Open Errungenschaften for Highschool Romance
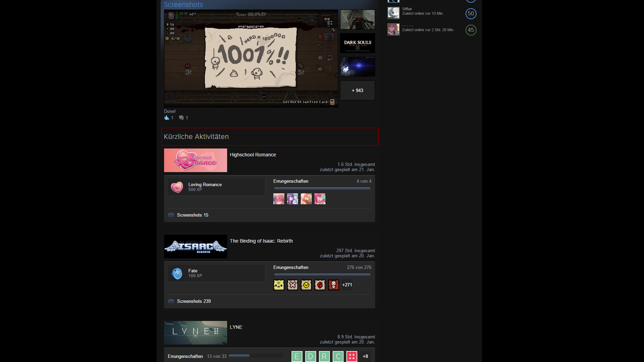The width and height of the screenshot is (644, 362). (x=291, y=181)
